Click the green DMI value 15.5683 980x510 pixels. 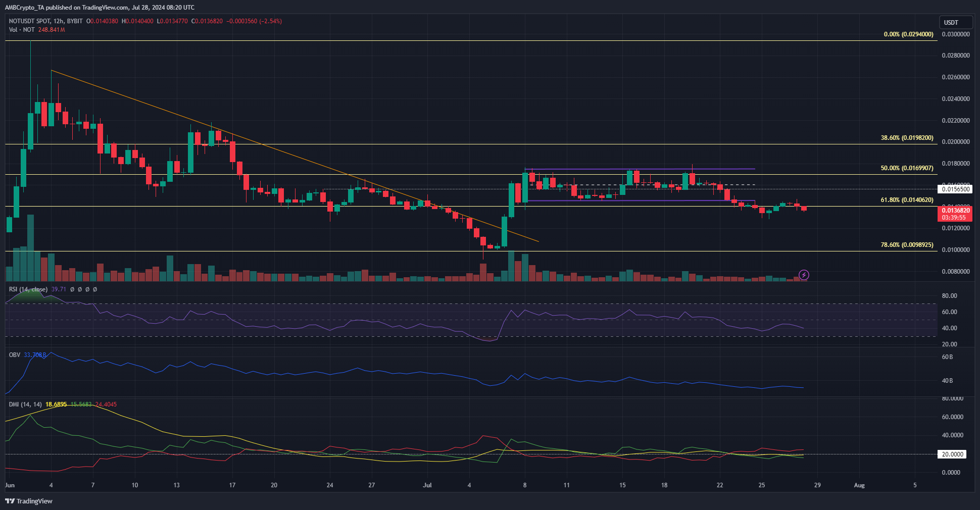tap(81, 404)
